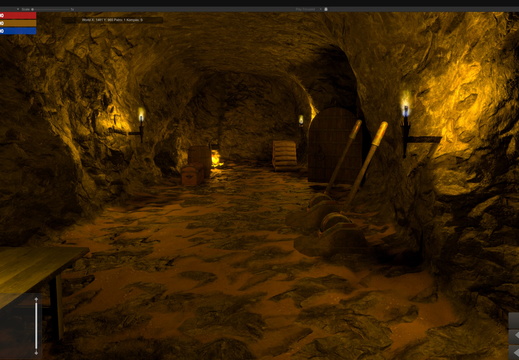Click the arched wooden door

pyautogui.click(x=334, y=145)
